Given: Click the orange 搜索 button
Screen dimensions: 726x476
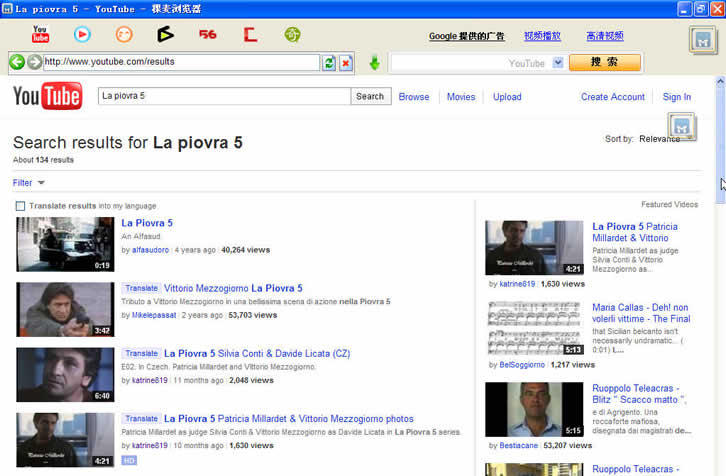Looking at the screenshot, I should [605, 62].
